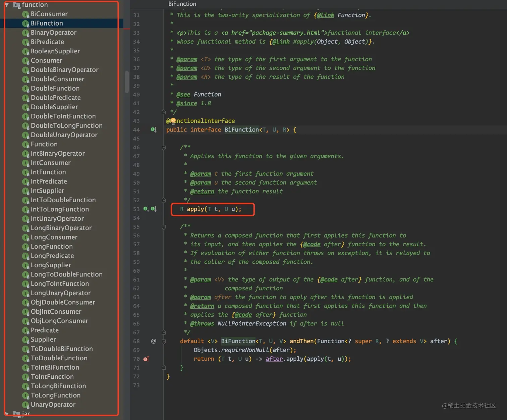Screen dimensions: 507x420
Task: Click the andThen method name on line 68
Action: tap(302, 341)
